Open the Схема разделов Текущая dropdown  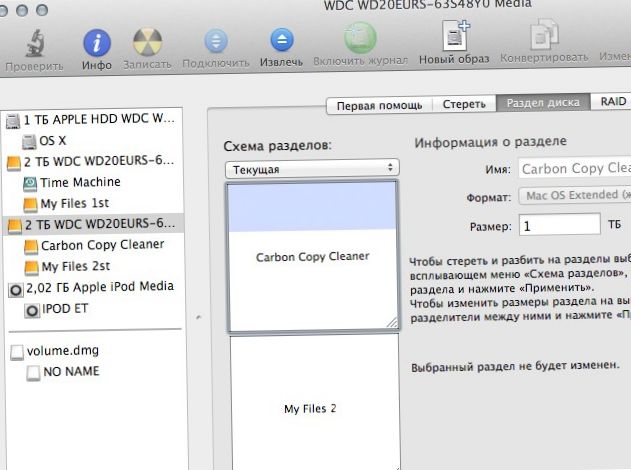pos(312,169)
